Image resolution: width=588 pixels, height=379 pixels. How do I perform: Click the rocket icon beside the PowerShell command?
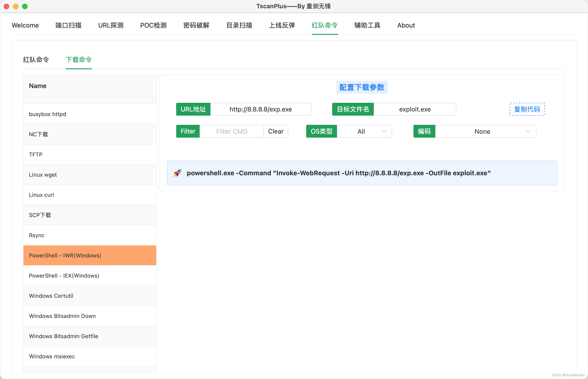point(177,173)
